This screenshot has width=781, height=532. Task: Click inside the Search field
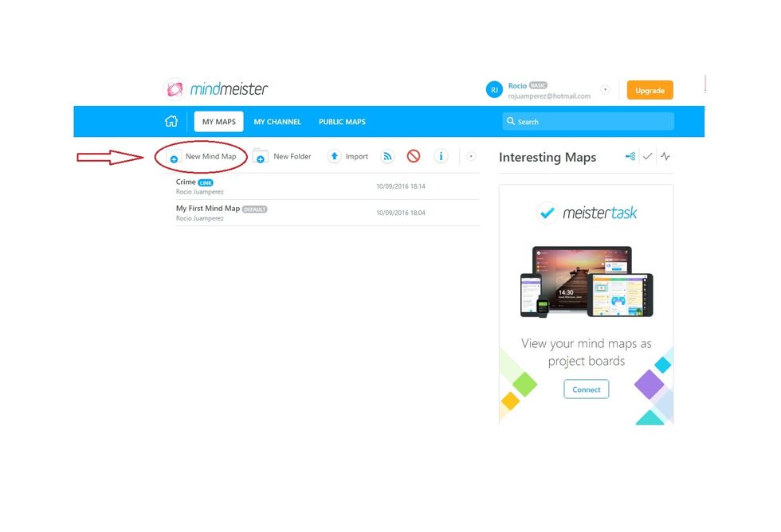pos(588,121)
